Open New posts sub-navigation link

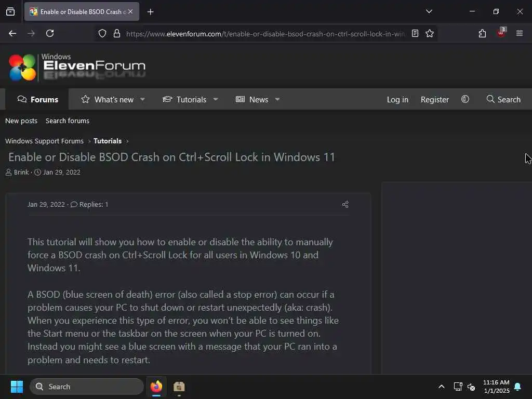tap(21, 121)
